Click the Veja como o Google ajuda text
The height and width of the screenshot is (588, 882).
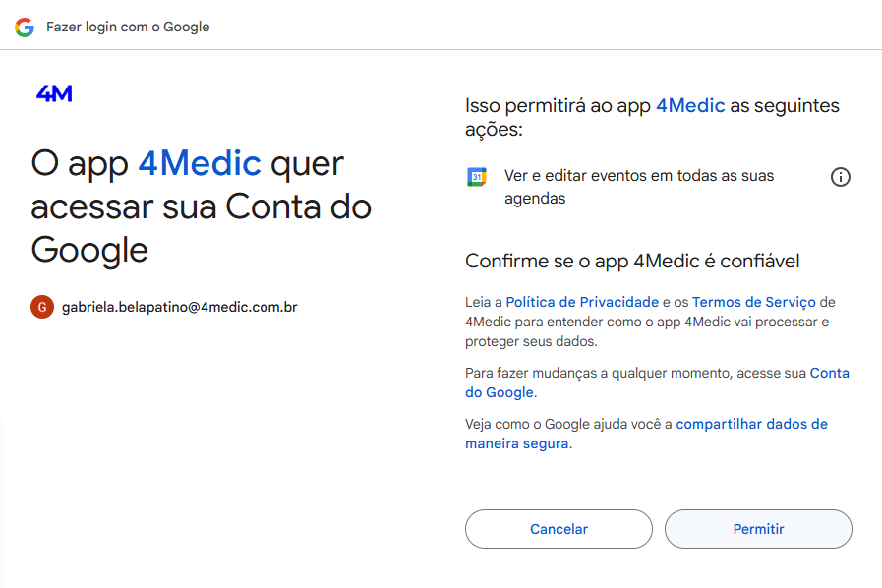[568, 424]
